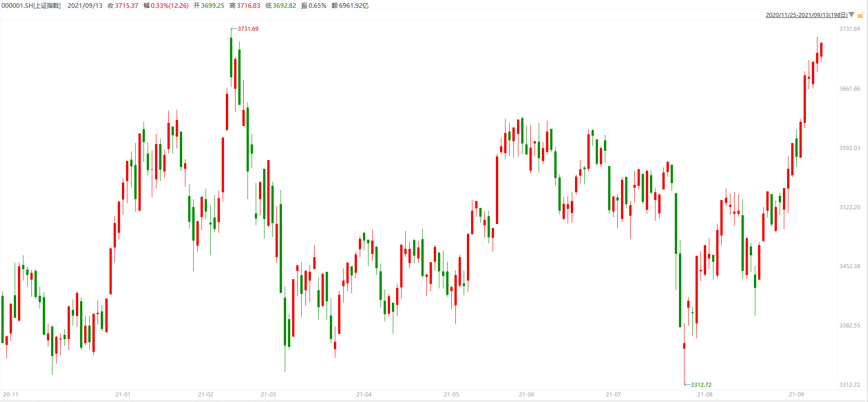Click the 21-07 label on time axis
This screenshot has height=402, width=868.
click(613, 395)
